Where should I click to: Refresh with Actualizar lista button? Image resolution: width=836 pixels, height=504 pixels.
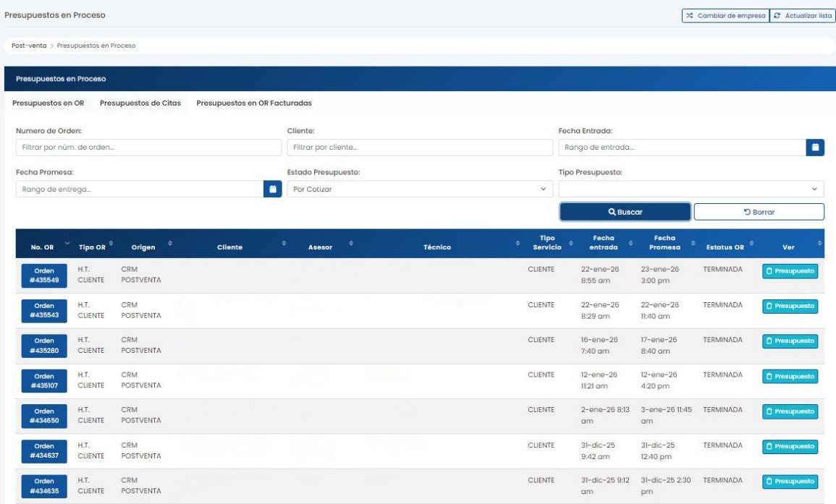coord(803,16)
